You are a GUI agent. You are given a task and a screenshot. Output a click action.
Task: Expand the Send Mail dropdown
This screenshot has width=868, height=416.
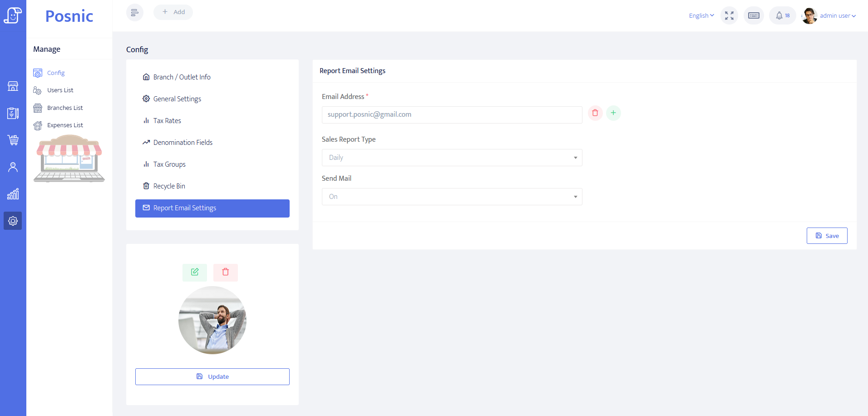point(452,197)
